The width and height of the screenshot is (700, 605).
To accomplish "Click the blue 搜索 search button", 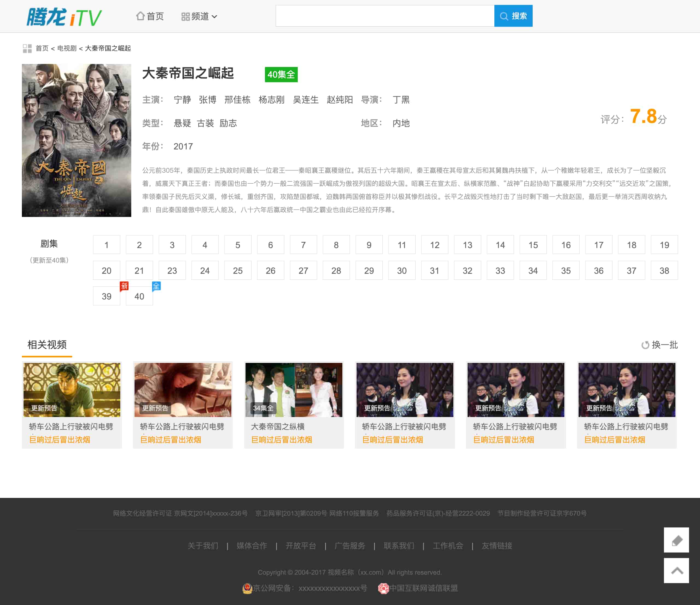I will point(513,16).
